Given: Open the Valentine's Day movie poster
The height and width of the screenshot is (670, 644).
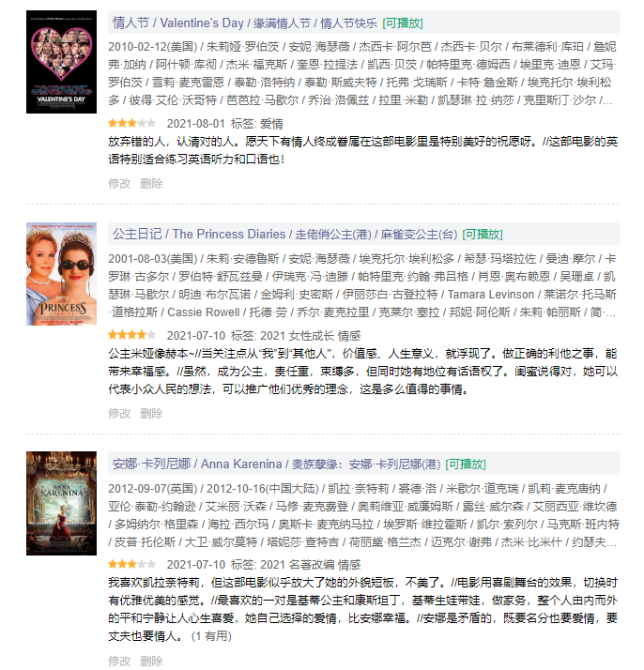Looking at the screenshot, I should click(61, 62).
